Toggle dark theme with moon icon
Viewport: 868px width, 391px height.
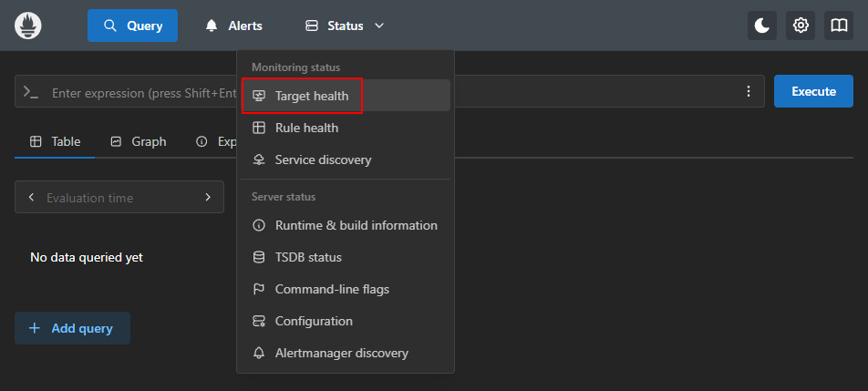click(762, 26)
